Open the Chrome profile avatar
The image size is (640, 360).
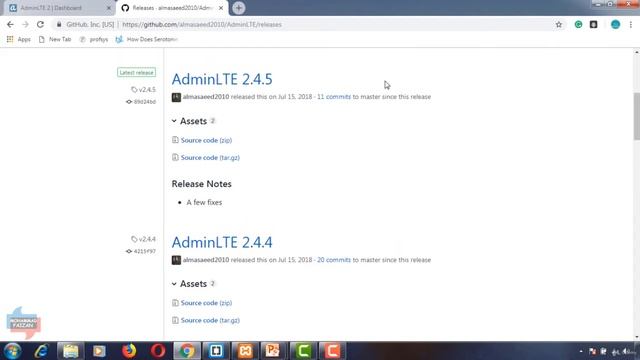616,24
